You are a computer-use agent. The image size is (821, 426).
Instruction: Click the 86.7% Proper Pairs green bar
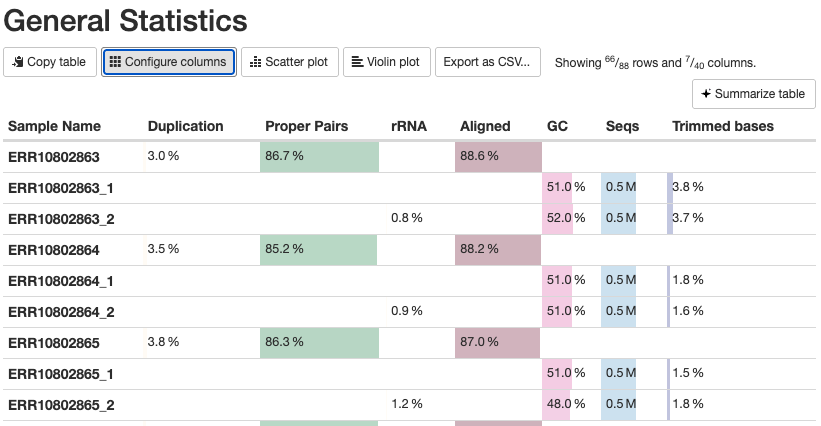(x=319, y=157)
